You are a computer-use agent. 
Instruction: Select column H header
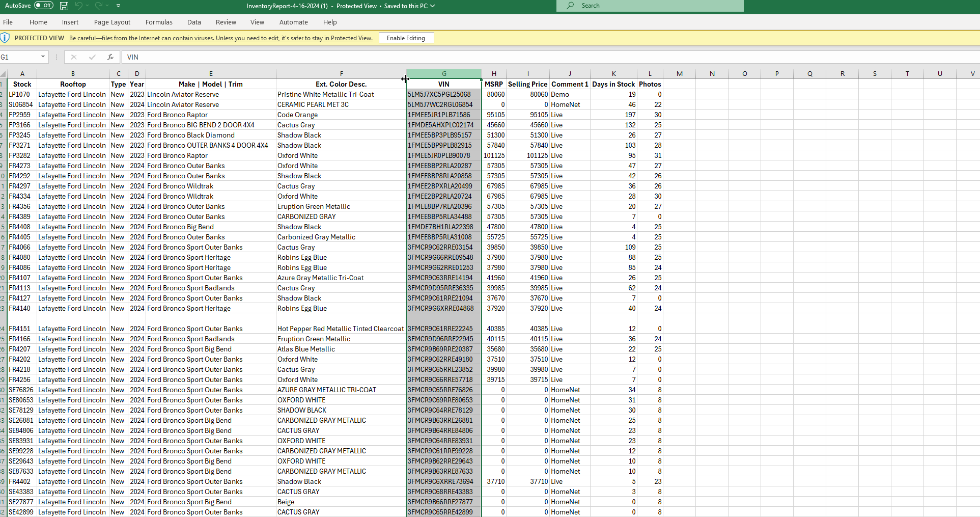494,74
